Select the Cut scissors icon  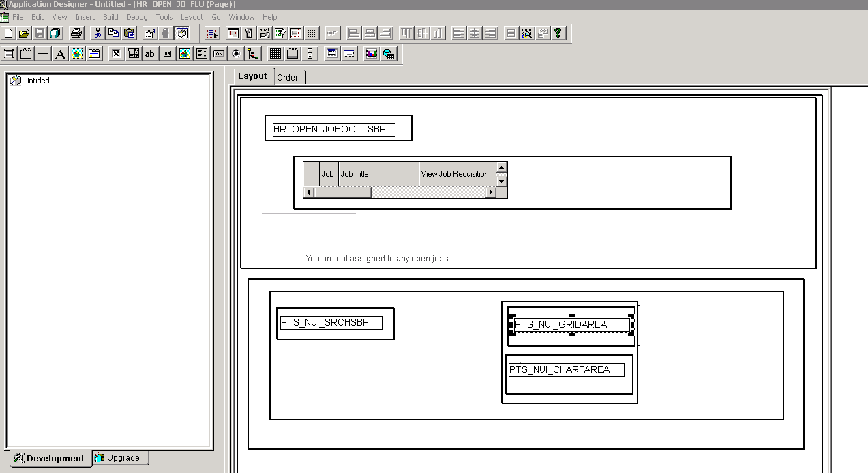(x=98, y=33)
